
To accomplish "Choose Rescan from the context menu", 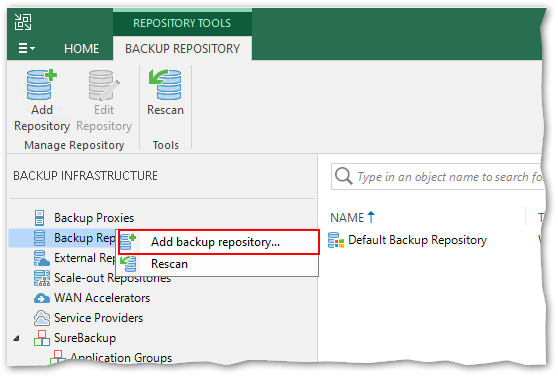I will point(218,264).
